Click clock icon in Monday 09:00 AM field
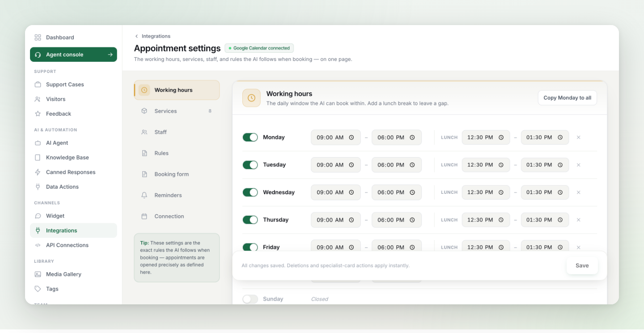Image resolution: width=644 pixels, height=333 pixels. (352, 137)
